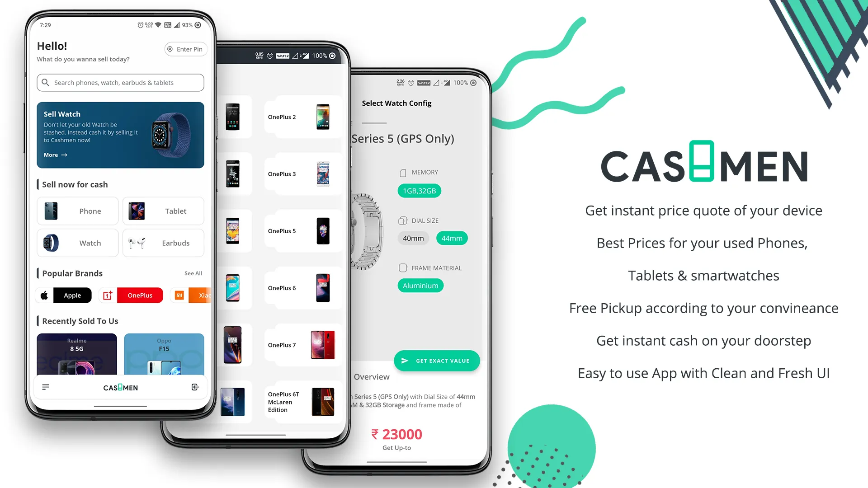Image resolution: width=868 pixels, height=488 pixels.
Task: Select the 1GB,32GB memory option
Action: 419,190
